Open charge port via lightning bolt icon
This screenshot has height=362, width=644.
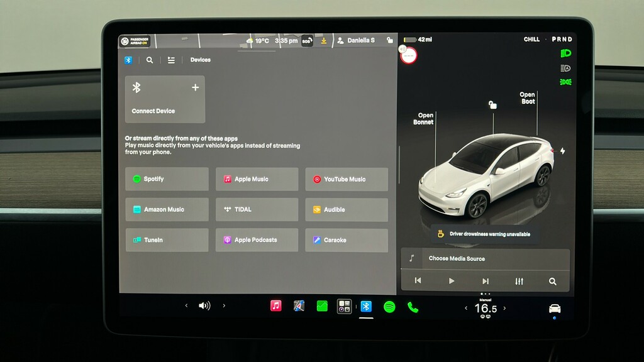[x=562, y=151]
